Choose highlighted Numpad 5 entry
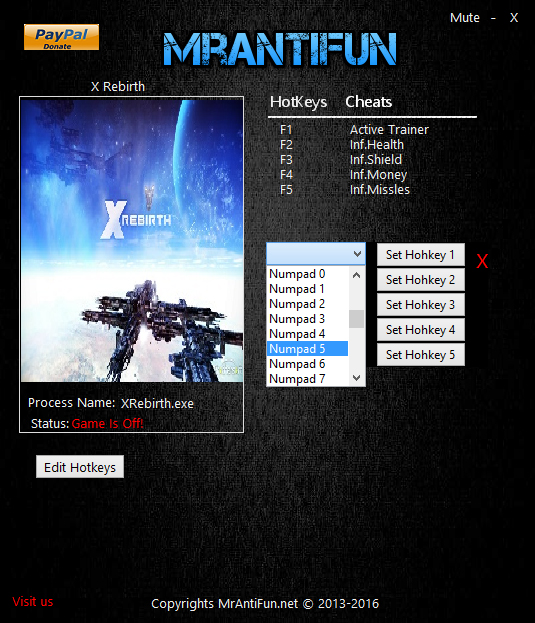535x623 pixels. click(x=308, y=349)
